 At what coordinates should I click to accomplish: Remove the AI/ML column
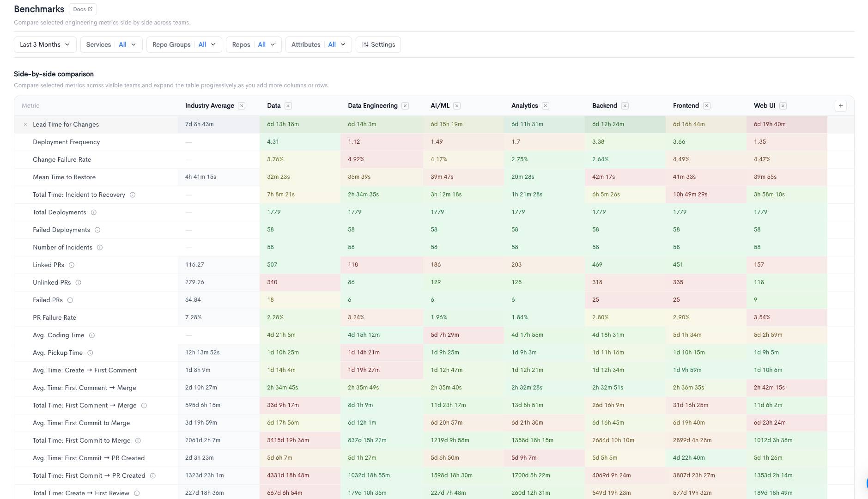(x=457, y=106)
